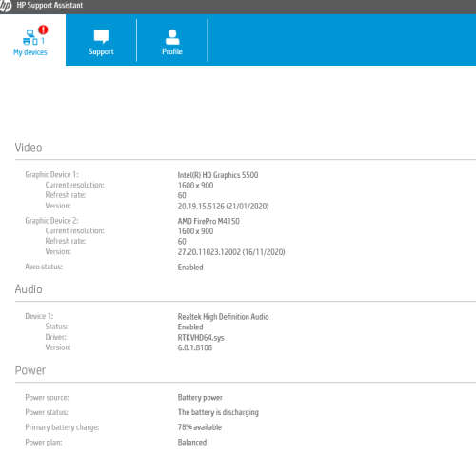The image size is (476, 476).
Task: Click the Graphic Device 2 label
Action: [51, 221]
